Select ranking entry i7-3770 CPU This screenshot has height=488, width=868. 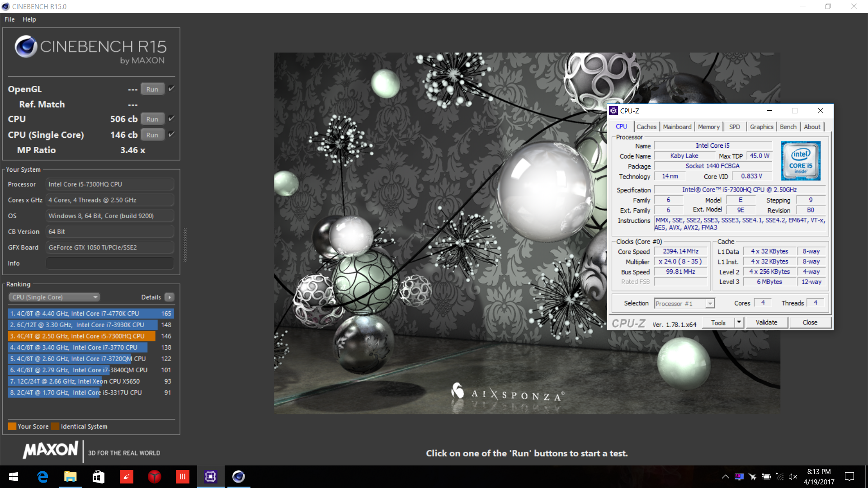click(91, 347)
